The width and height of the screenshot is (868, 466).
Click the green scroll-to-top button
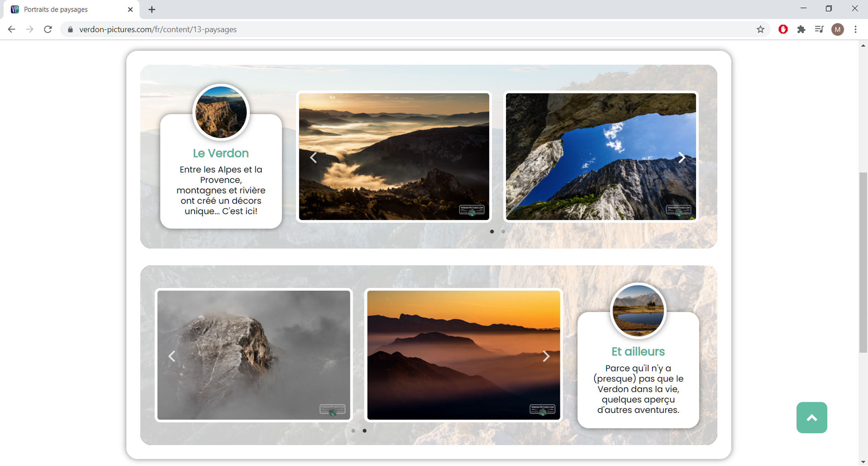click(x=811, y=418)
